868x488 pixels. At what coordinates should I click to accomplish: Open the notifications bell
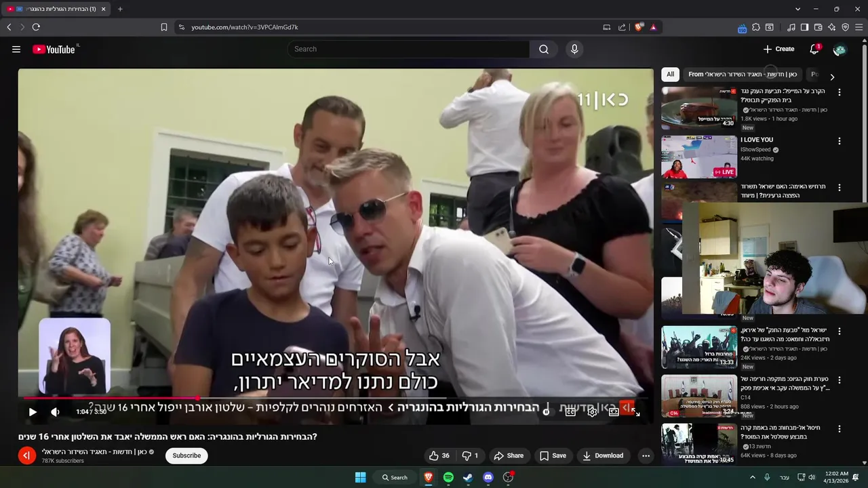tap(814, 49)
